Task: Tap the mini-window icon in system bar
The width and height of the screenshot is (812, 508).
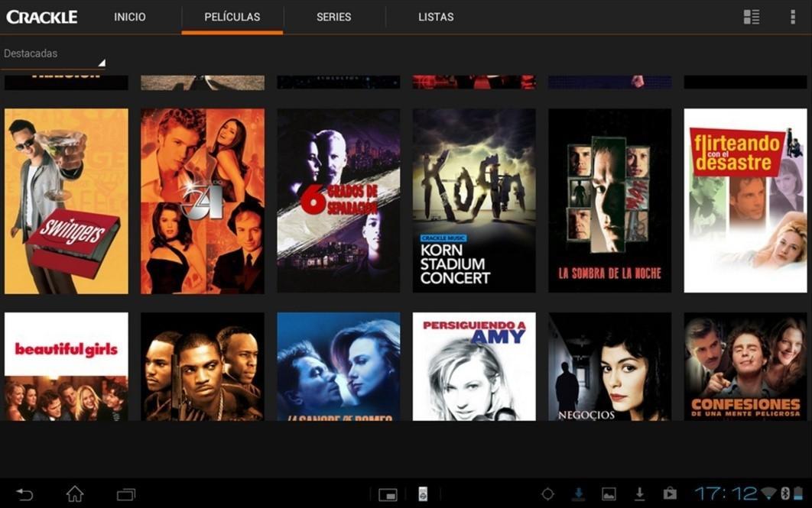Action: coord(388,495)
